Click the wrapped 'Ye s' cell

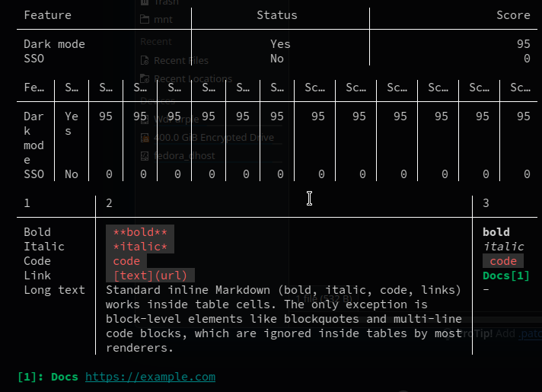point(72,124)
